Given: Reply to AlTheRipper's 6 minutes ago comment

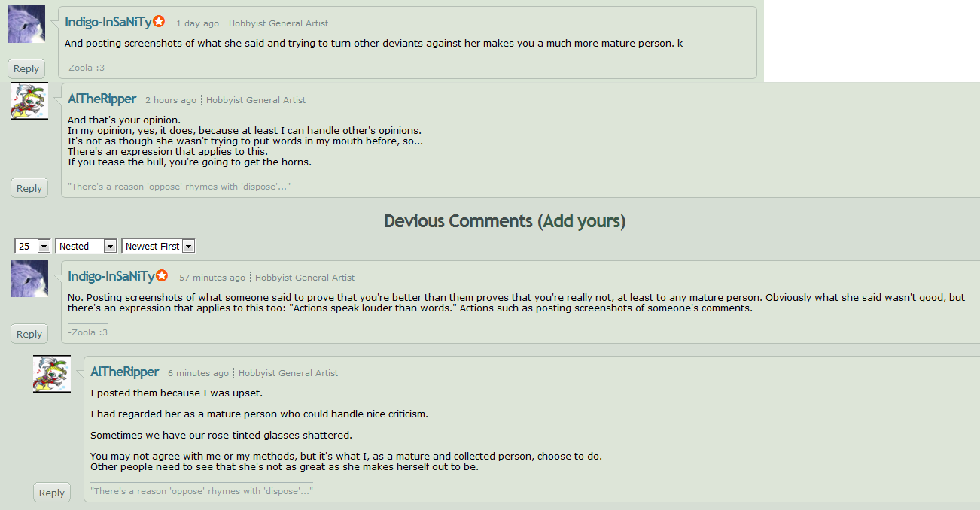Looking at the screenshot, I should (52, 493).
